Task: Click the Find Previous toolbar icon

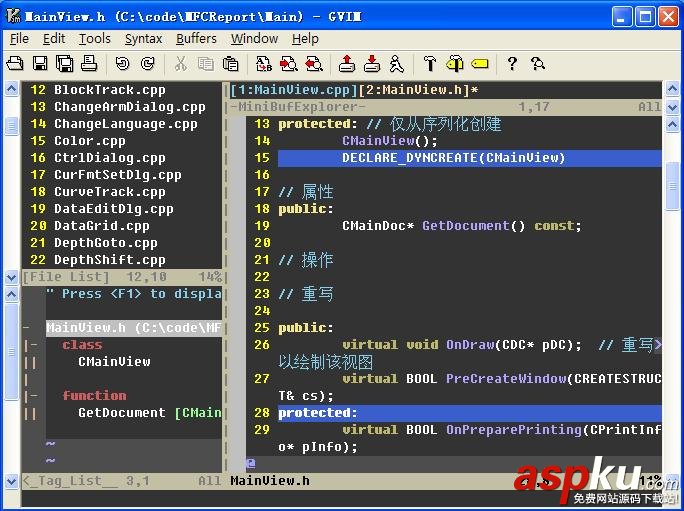Action: click(x=314, y=64)
